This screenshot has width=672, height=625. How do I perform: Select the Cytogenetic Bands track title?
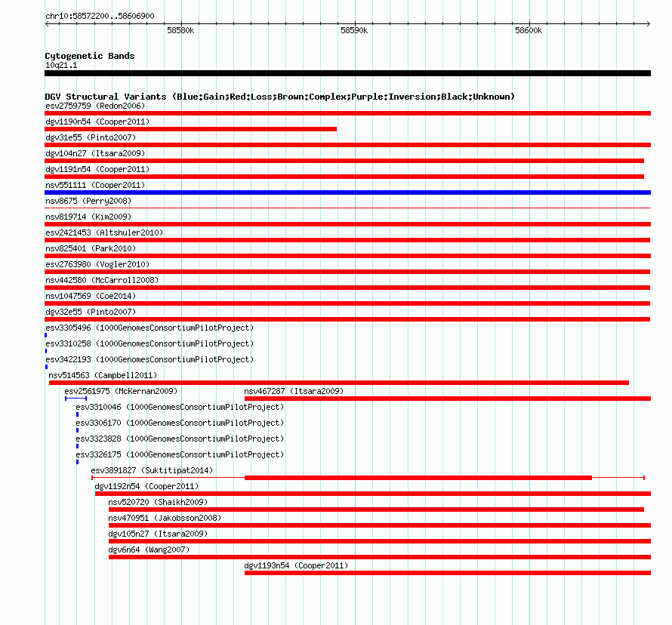coord(90,56)
